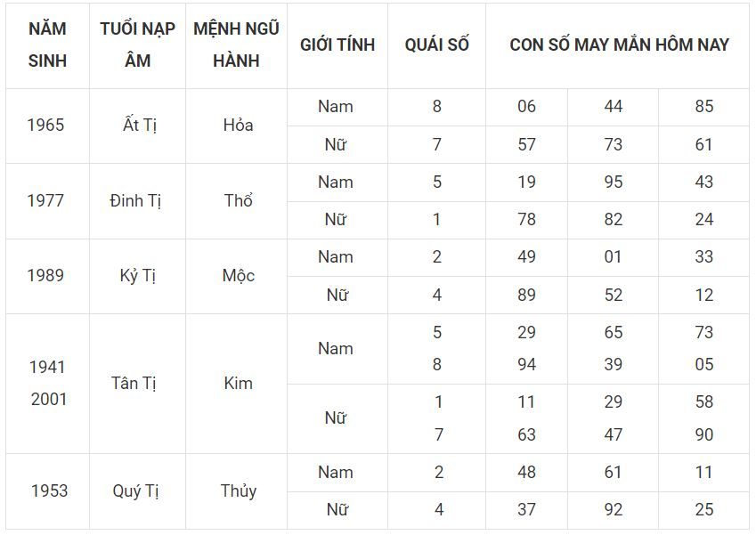Click the year 1953 cell
Viewport: 756px width, 535px height.
pyautogui.click(x=48, y=491)
